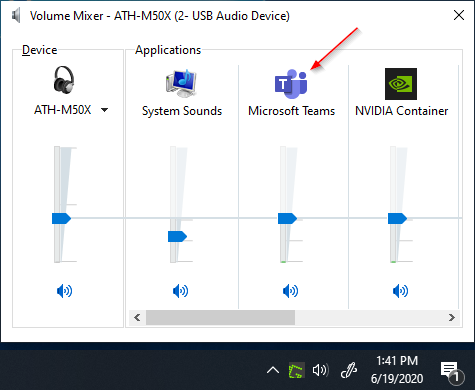Viewport: 475px width, 390px height.
Task: Click the "NVIDIA Container" label
Action: click(x=401, y=111)
